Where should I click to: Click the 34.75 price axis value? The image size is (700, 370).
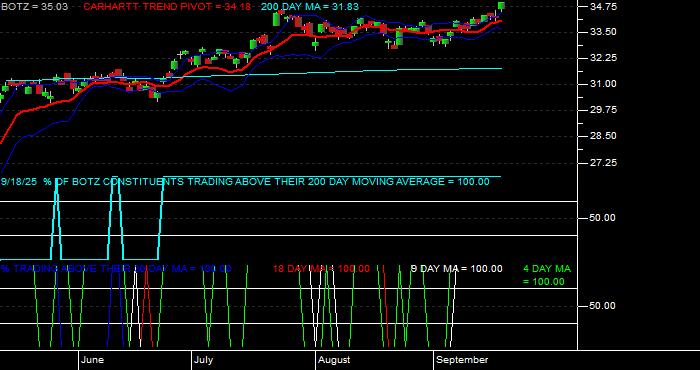[x=603, y=7]
